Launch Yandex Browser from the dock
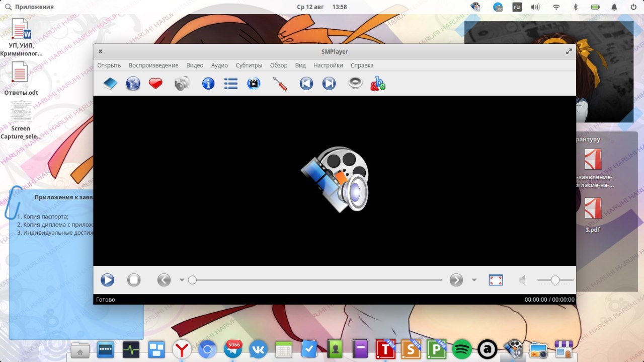 (182, 349)
